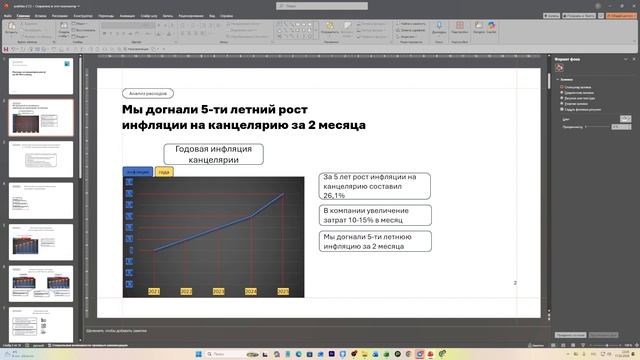Switch to the Animation (Анимация) ribbon tab
The width and height of the screenshot is (640, 360).
click(127, 16)
